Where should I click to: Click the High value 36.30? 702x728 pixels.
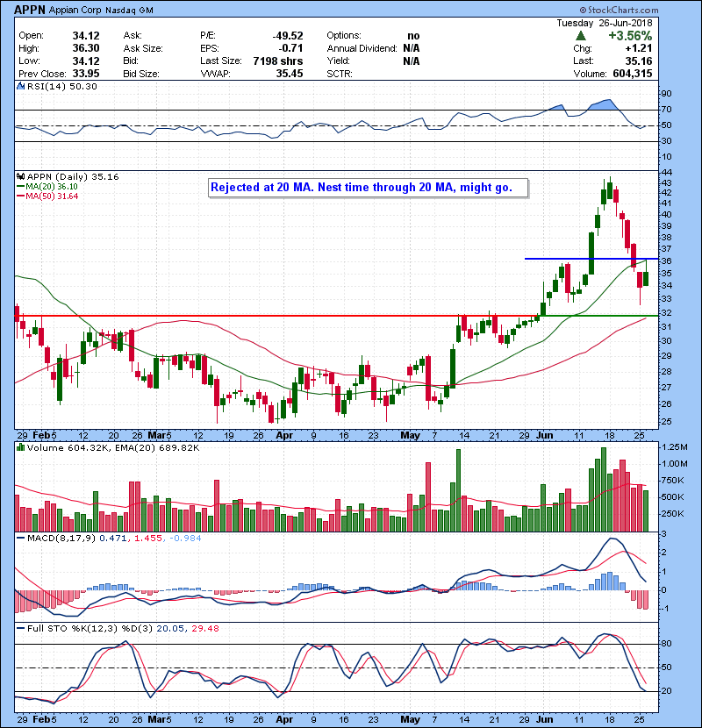pos(86,48)
